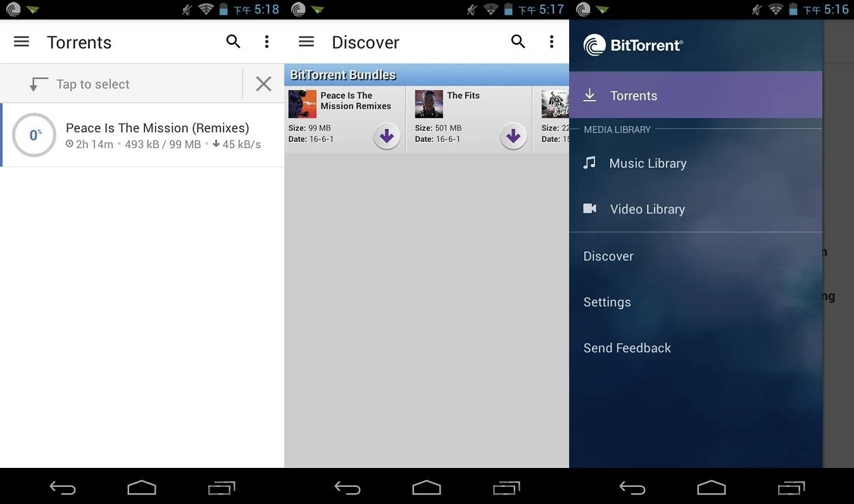Select the Music Library note icon in sidebar
Screen dimensions: 854x504
coord(590,163)
